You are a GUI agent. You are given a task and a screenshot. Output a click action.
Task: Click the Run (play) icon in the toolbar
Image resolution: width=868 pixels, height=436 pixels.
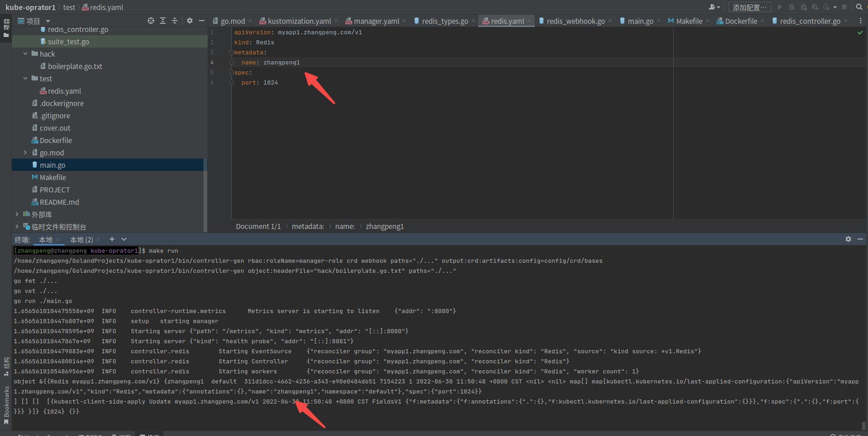coord(780,7)
